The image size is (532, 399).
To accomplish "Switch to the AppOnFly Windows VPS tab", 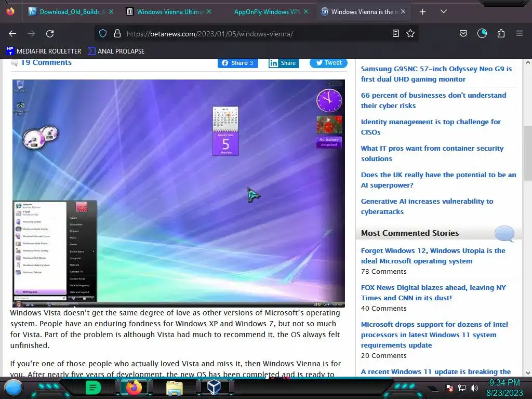I will pyautogui.click(x=268, y=12).
